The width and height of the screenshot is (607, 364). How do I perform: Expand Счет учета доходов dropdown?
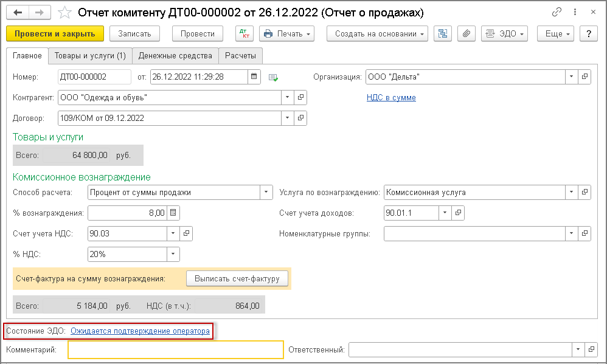[445, 213]
